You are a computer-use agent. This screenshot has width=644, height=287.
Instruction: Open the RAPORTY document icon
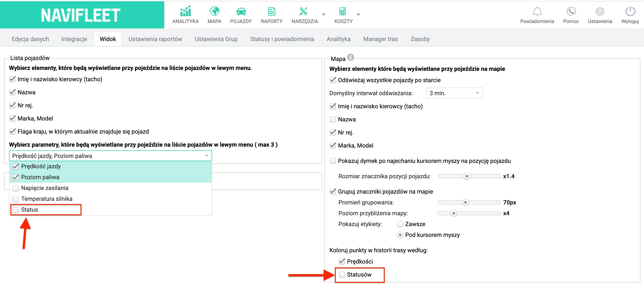pos(271,12)
